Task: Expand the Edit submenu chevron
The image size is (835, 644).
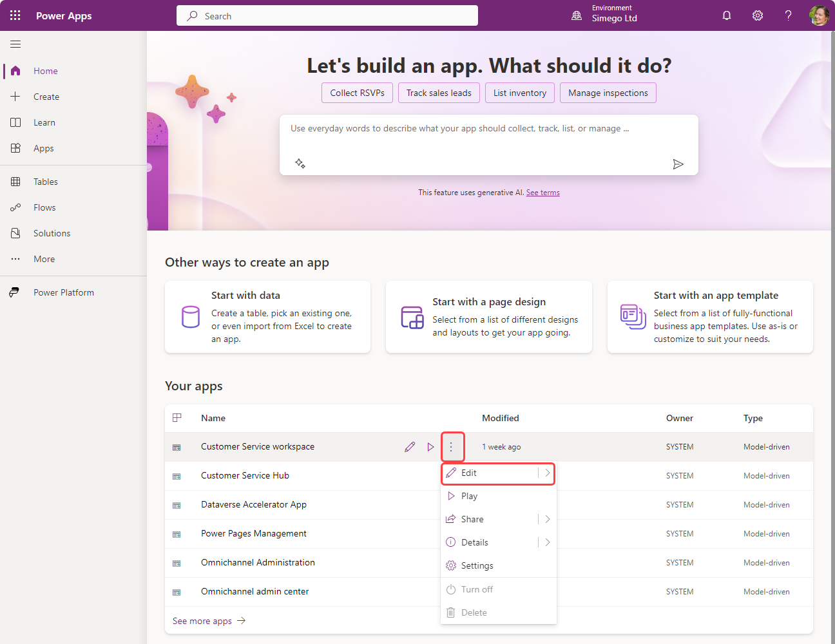Action: point(548,473)
